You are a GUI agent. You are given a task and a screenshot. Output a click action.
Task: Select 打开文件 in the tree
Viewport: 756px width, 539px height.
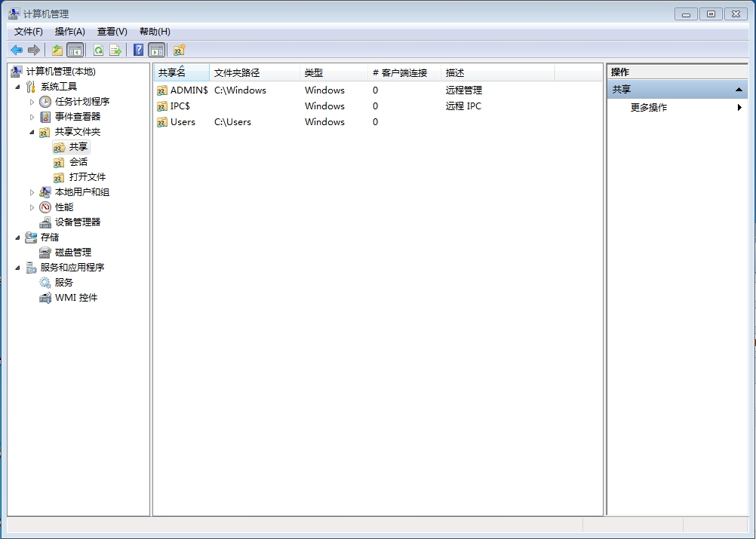pos(88,176)
